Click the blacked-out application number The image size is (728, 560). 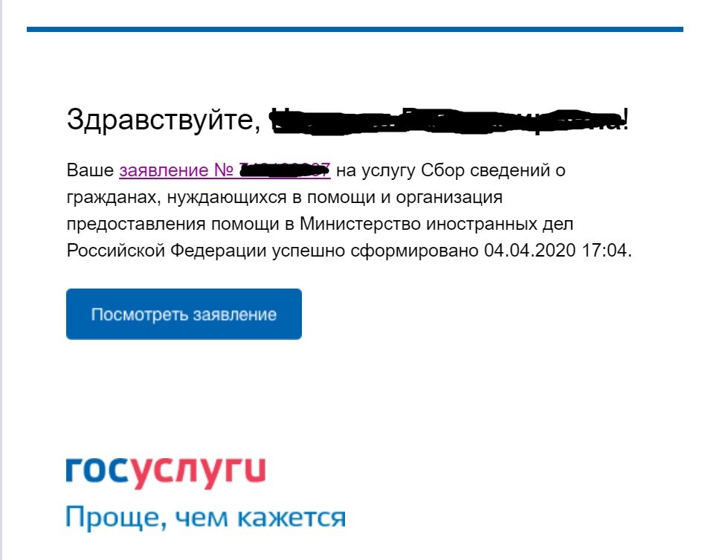coord(285,170)
